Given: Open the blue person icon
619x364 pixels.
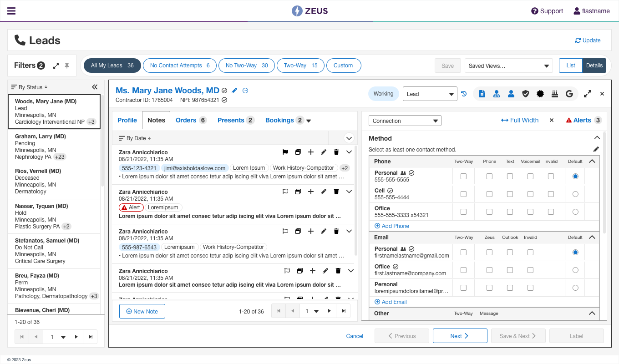Looking at the screenshot, I should click(511, 94).
